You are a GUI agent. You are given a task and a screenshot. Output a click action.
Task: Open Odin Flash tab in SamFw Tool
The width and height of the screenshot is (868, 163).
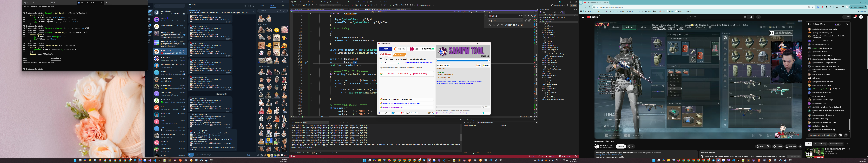423,59
